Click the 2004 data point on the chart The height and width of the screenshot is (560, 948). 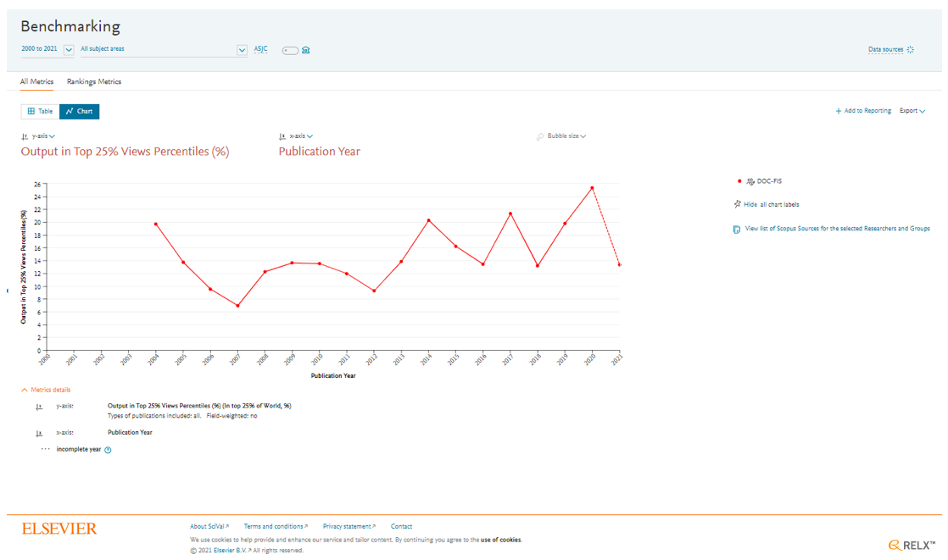(156, 225)
